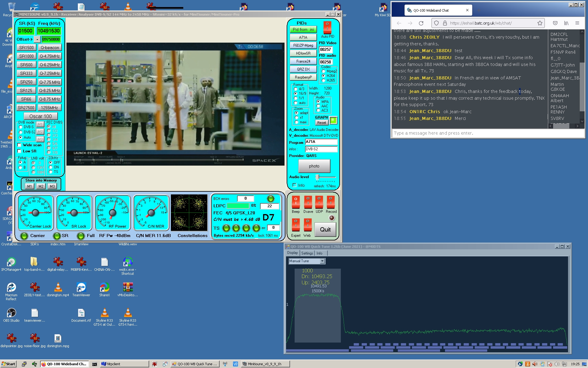
Task: Click the PID Video 00257 field
Action: [x=325, y=49]
